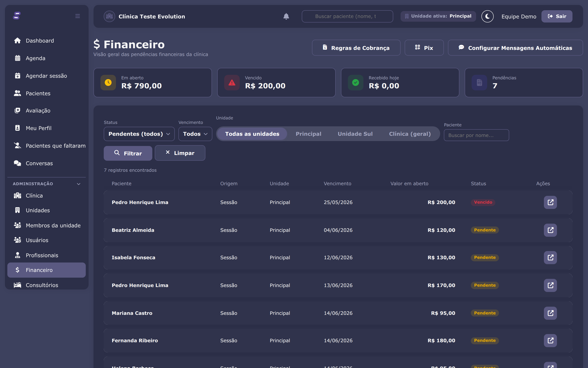
Task: Open Vencimento dropdown Todos
Action: [x=195, y=134]
